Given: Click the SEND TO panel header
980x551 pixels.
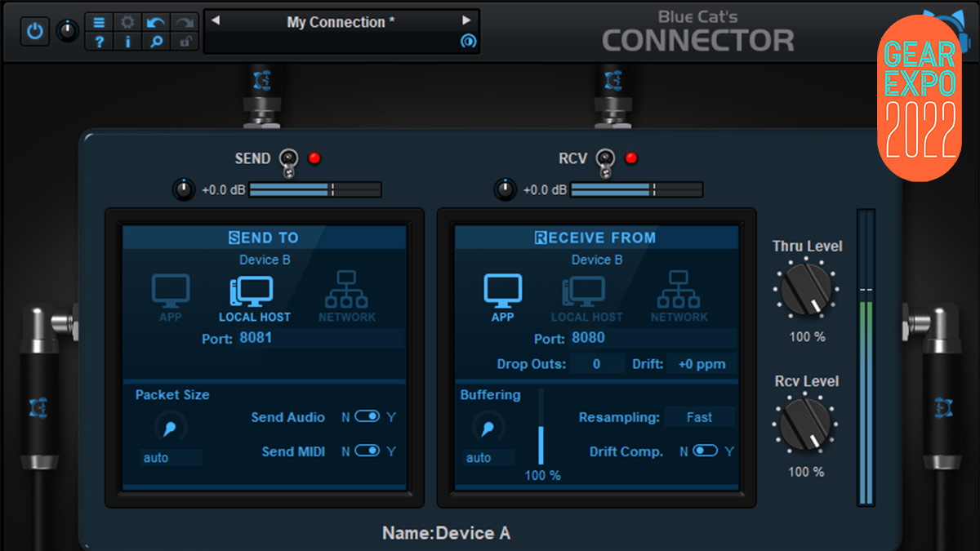Looking at the screenshot, I should (264, 238).
